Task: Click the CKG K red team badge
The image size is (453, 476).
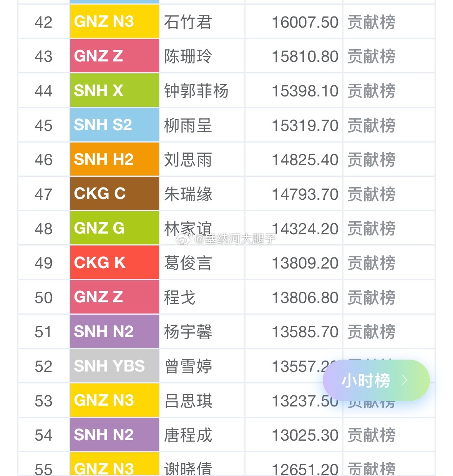Action: 114,263
